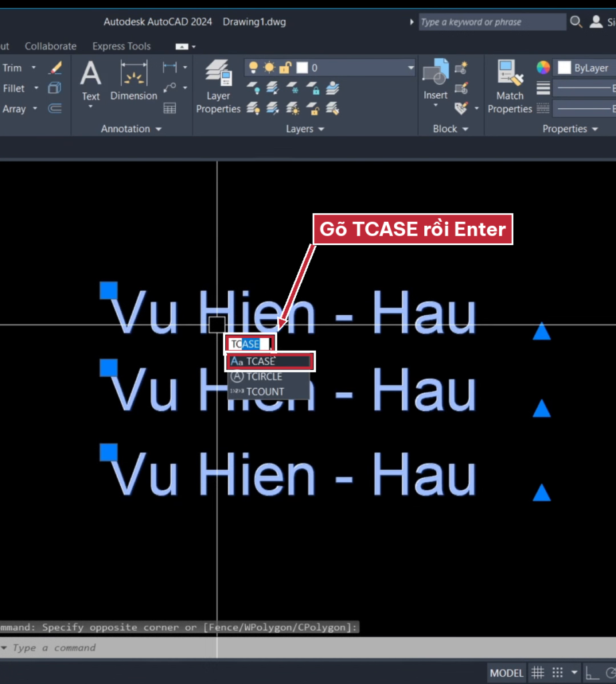Click the Unlock layer icon
Viewport: 616px width, 684px height.
coord(313,108)
